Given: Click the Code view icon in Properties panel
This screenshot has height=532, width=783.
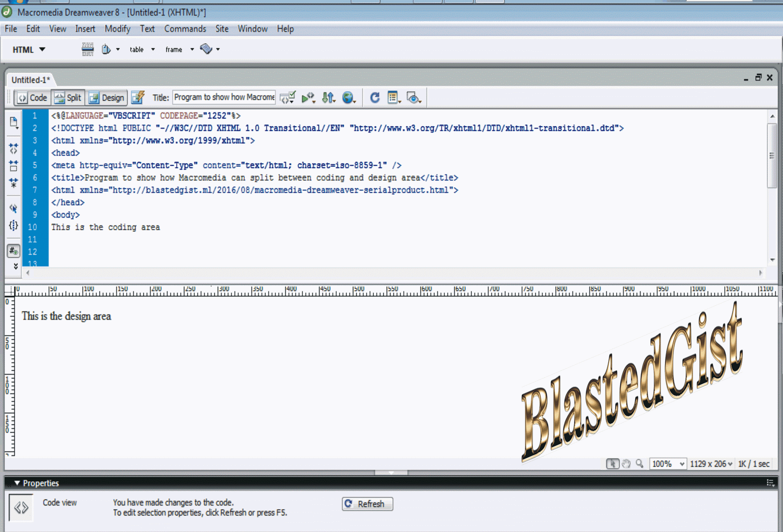Looking at the screenshot, I should [21, 508].
